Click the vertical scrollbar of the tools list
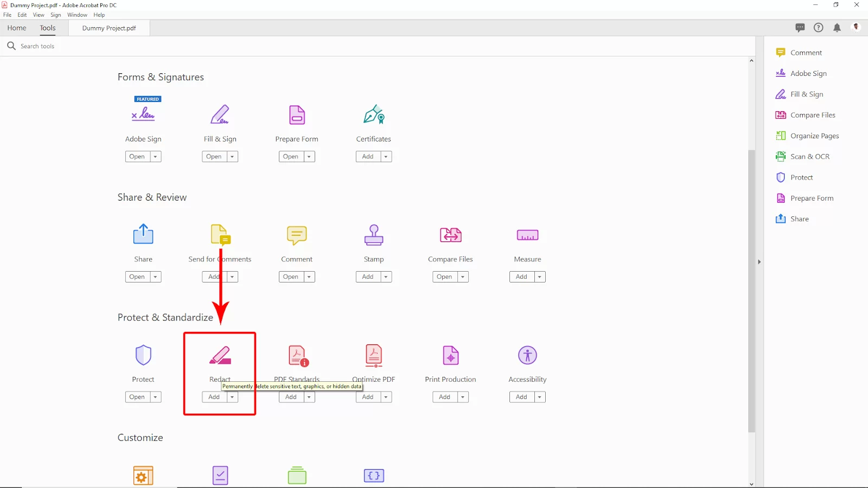 click(751, 290)
